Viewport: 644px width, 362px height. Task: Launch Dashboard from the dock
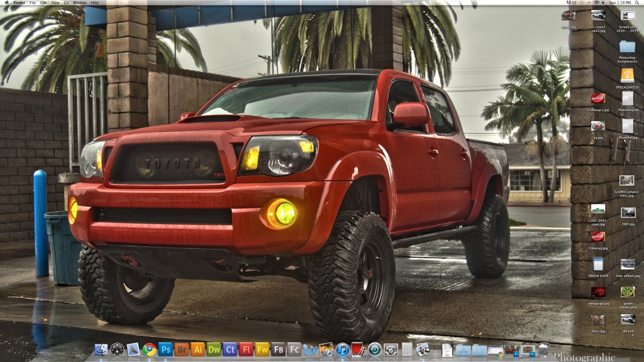(117, 349)
